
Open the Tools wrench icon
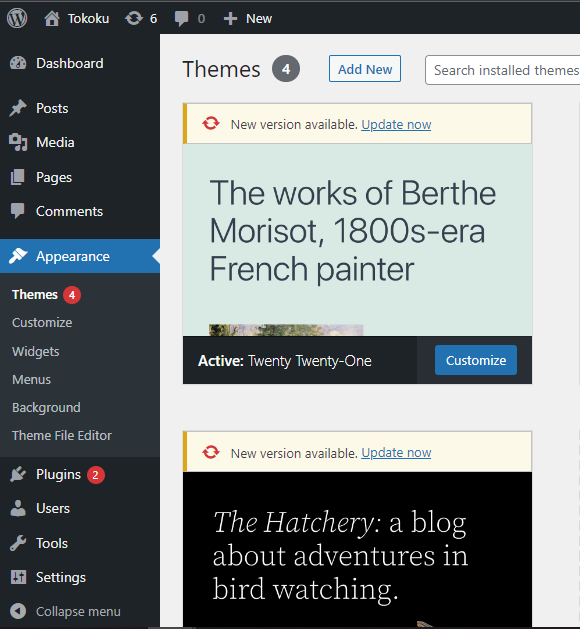pyautogui.click(x=18, y=543)
